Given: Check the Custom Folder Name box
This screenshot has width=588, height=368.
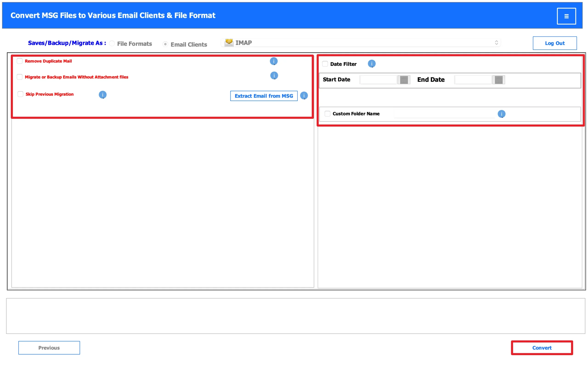Looking at the screenshot, I should (x=327, y=114).
